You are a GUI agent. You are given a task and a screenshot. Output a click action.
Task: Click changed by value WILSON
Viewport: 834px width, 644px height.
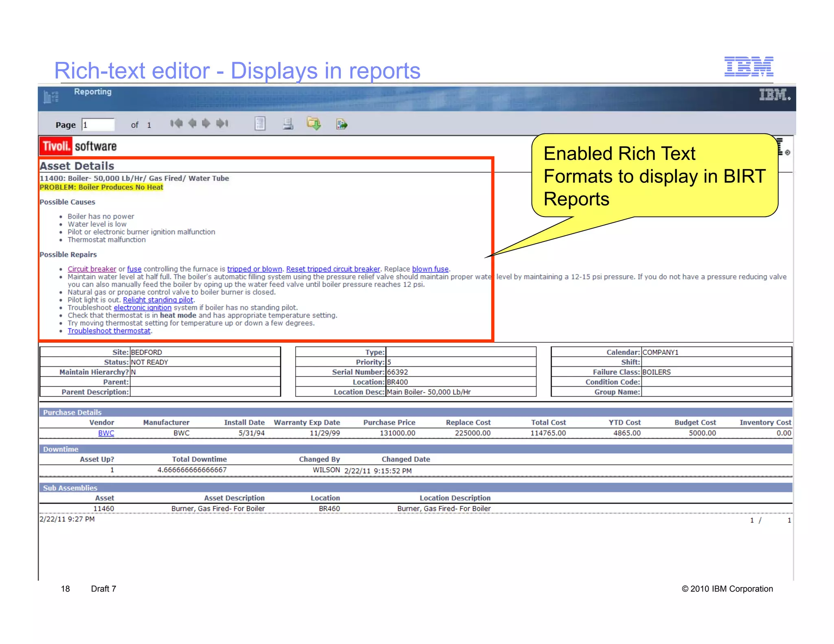(x=327, y=470)
